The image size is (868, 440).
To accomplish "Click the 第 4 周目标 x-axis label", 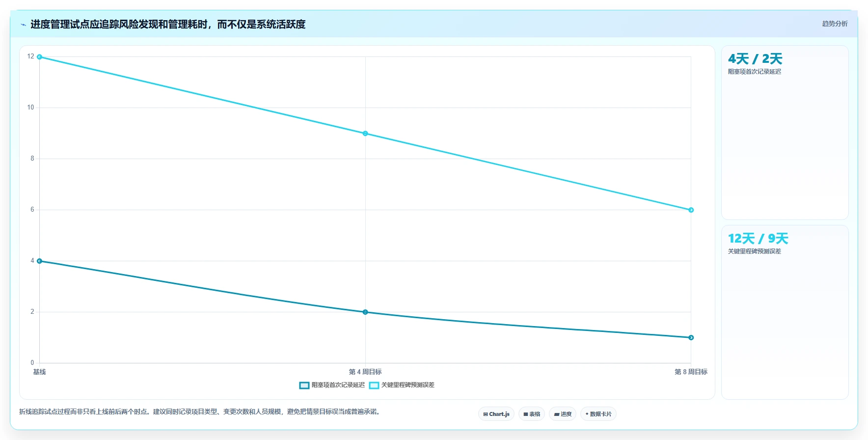I will click(x=365, y=372).
